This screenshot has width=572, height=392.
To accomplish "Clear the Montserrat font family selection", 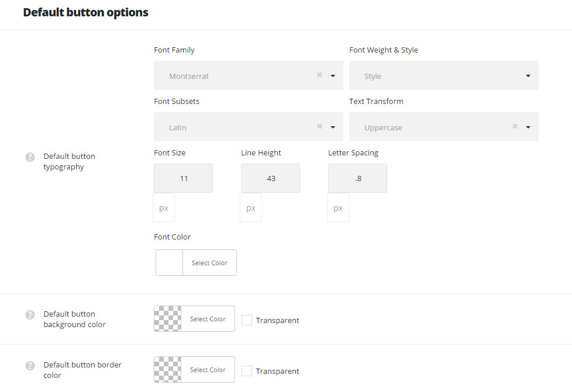I will point(319,75).
